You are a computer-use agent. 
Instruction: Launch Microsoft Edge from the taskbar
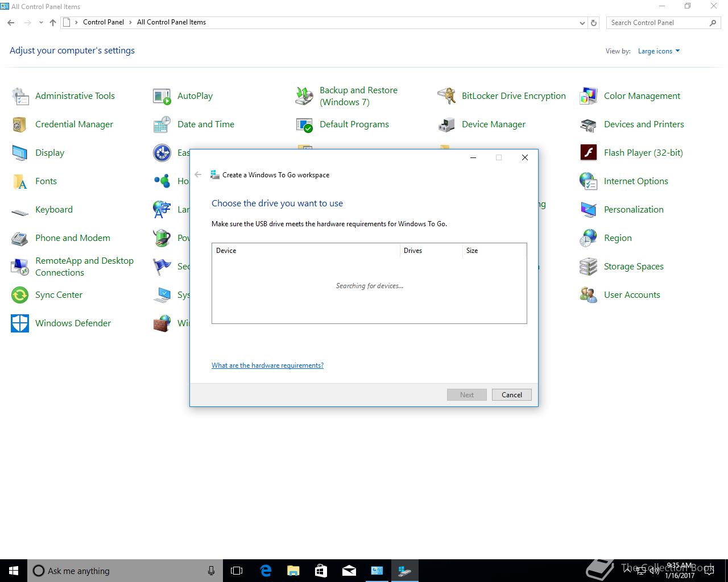[266, 571]
